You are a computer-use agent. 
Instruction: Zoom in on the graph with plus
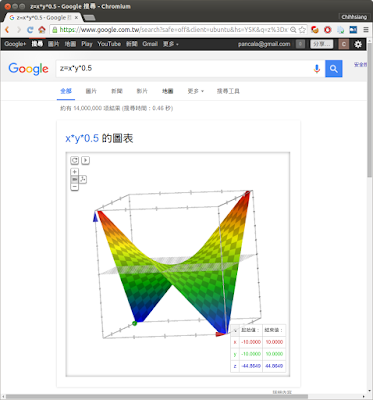(75, 172)
